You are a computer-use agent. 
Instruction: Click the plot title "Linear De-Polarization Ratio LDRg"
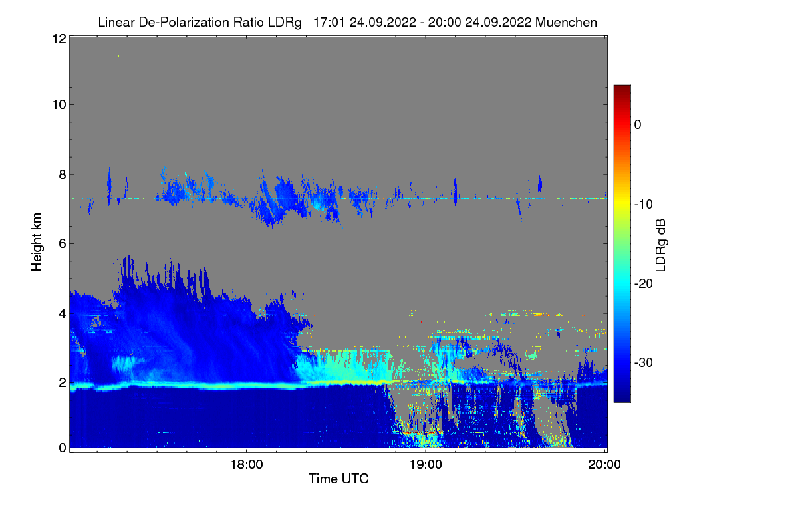click(199, 22)
